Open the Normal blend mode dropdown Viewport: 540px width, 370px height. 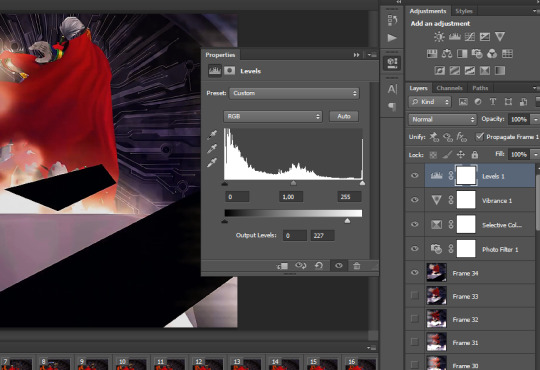pyautogui.click(x=443, y=120)
